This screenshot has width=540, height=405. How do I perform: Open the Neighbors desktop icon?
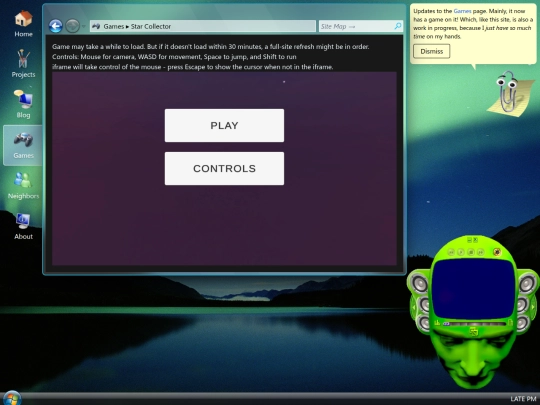(23, 186)
